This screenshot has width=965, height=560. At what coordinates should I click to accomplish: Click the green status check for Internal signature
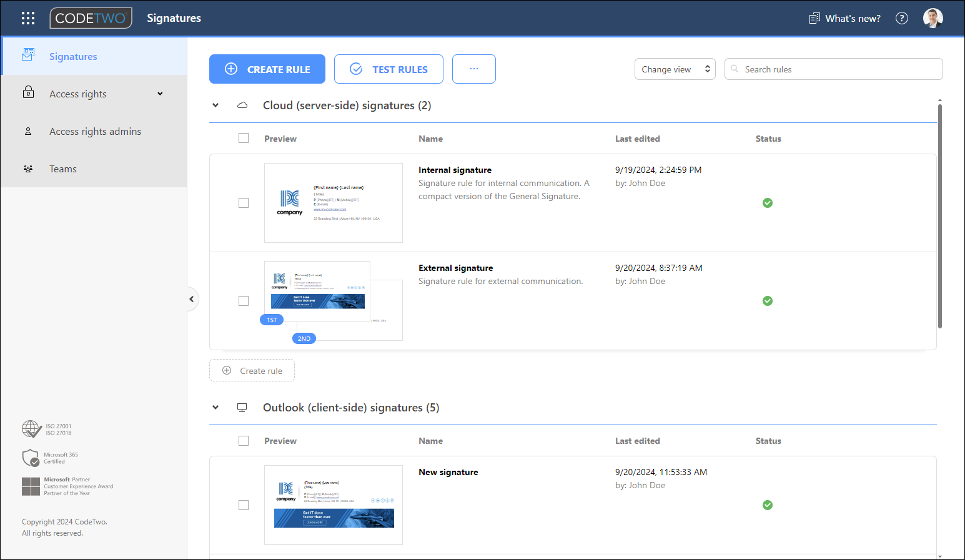[x=768, y=203]
